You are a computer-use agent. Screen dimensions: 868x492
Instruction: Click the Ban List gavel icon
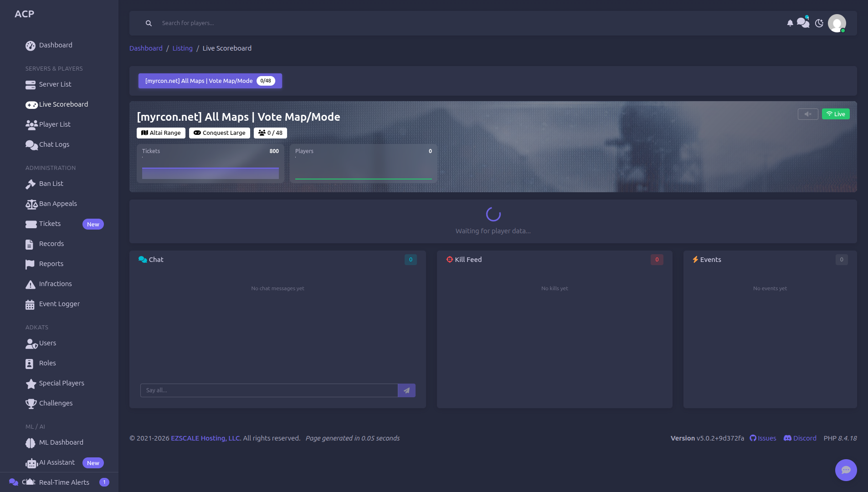pyautogui.click(x=31, y=184)
